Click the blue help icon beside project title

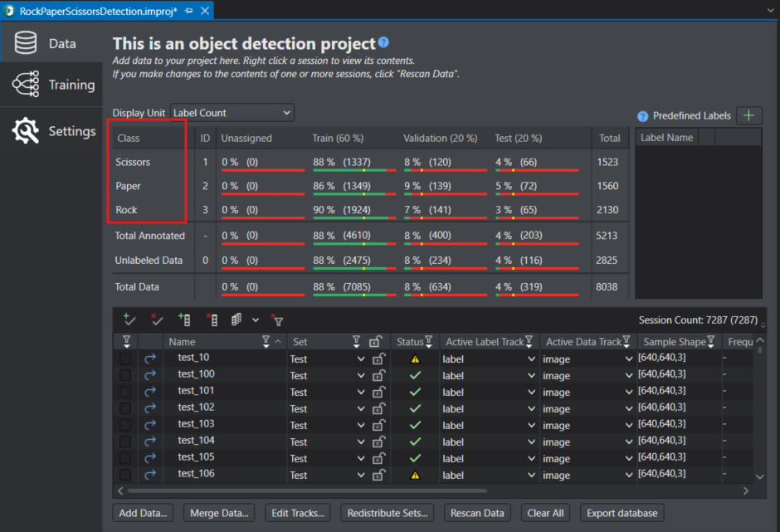(383, 43)
